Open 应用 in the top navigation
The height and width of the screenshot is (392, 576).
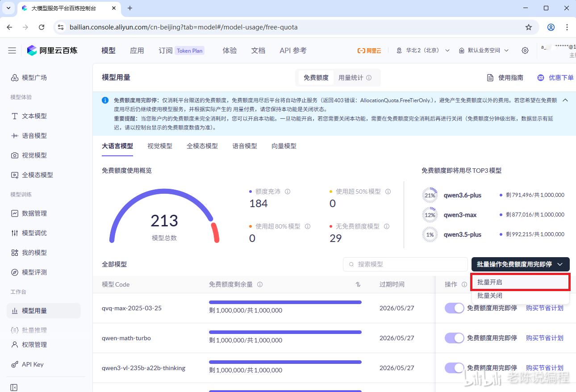[x=137, y=50]
